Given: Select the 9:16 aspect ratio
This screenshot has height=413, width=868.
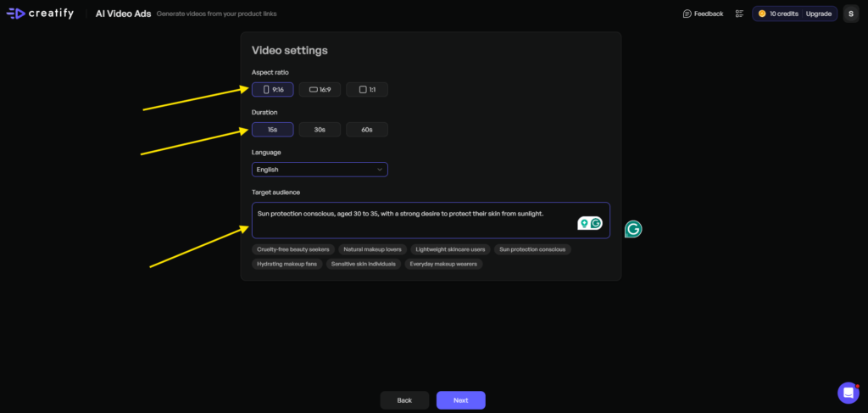Looking at the screenshot, I should click(x=273, y=89).
